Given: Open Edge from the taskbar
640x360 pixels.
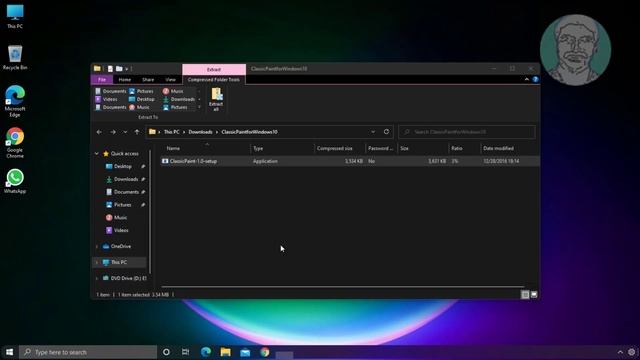Looking at the screenshot, I should (206, 352).
